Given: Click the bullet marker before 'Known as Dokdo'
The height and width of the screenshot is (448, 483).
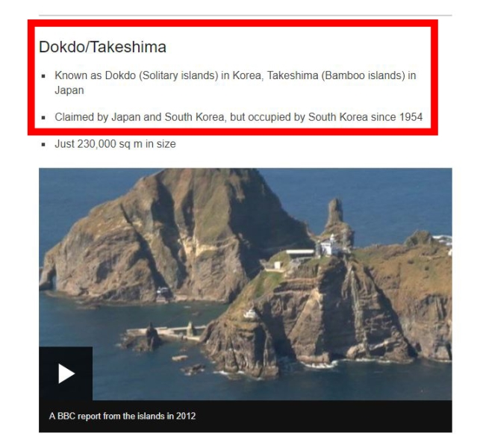Looking at the screenshot, I should tap(43, 76).
